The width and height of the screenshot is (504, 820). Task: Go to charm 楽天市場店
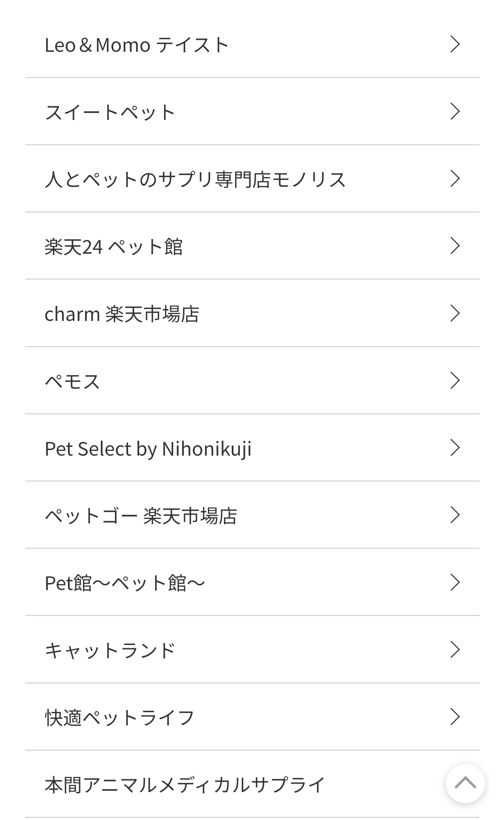[121, 314]
